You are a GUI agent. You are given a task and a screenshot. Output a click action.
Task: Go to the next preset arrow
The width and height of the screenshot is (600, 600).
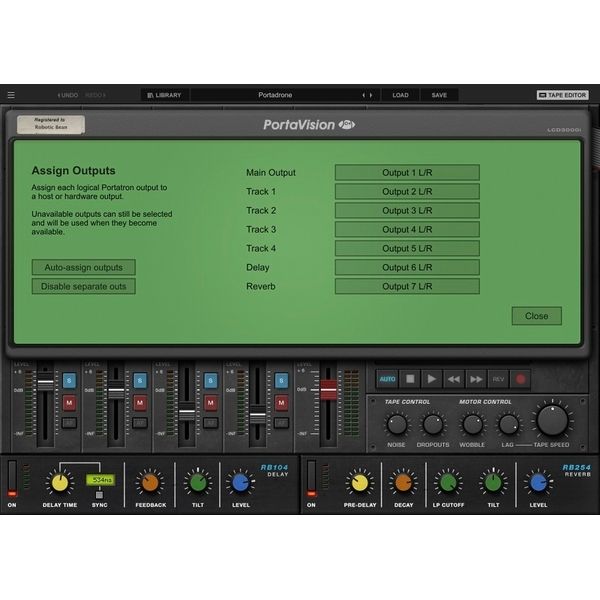point(371,95)
